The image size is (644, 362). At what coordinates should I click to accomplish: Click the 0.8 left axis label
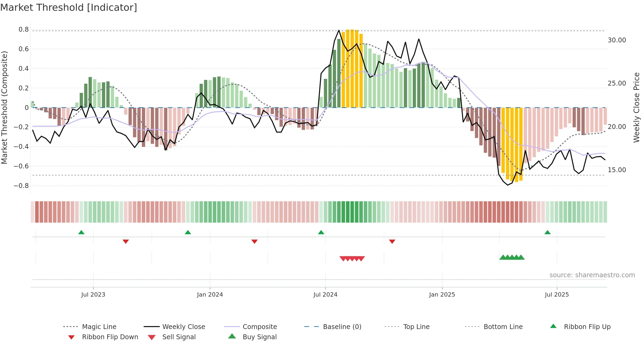pyautogui.click(x=24, y=29)
